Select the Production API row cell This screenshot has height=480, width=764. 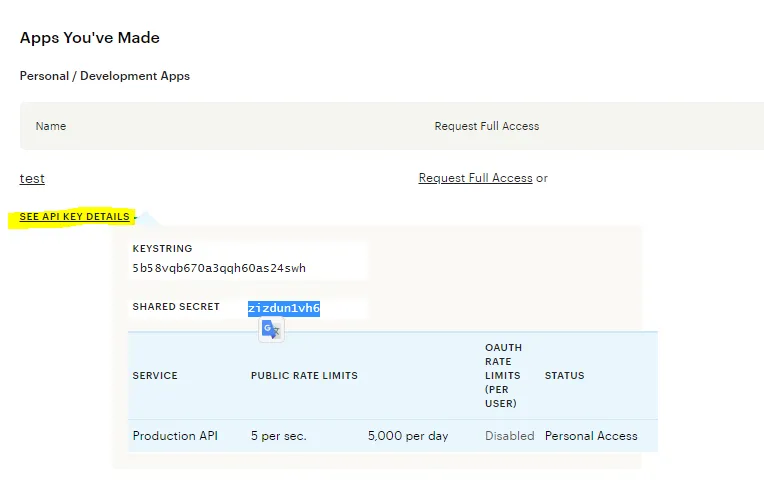(175, 436)
